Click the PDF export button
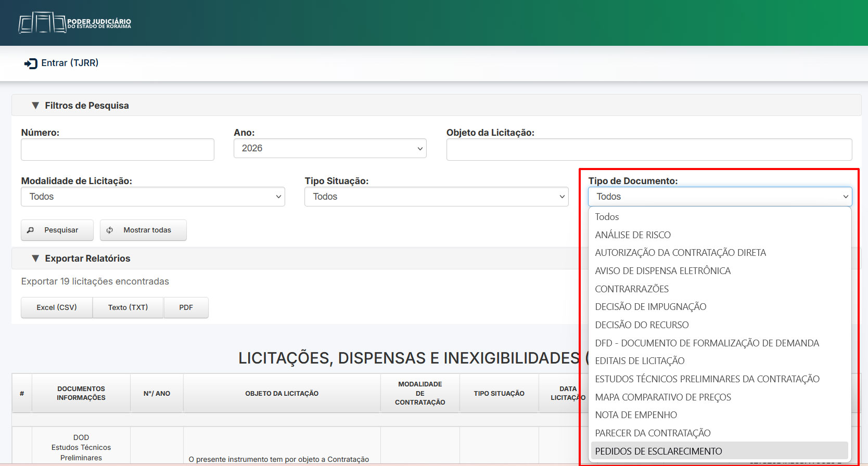This screenshot has width=868, height=466. coord(186,307)
